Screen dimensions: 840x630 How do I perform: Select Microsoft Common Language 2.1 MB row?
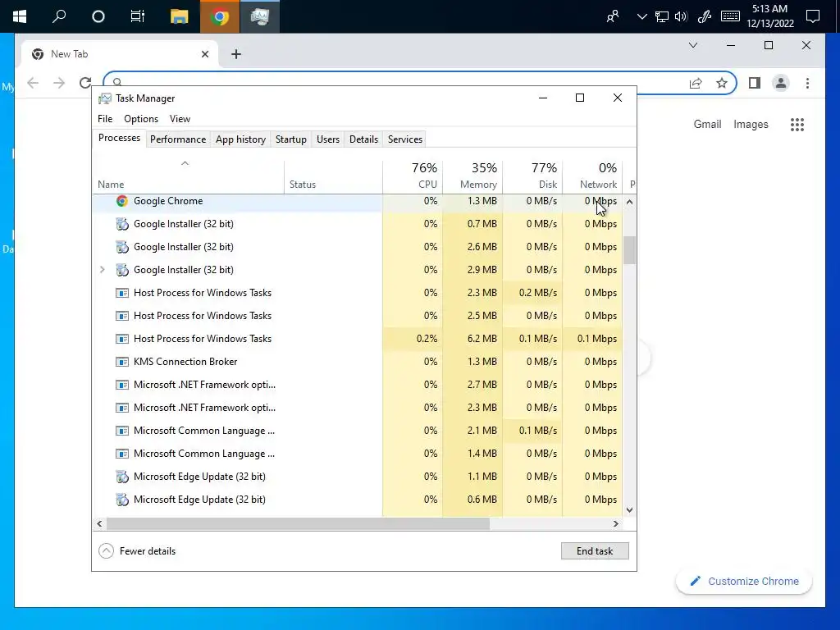coord(358,431)
